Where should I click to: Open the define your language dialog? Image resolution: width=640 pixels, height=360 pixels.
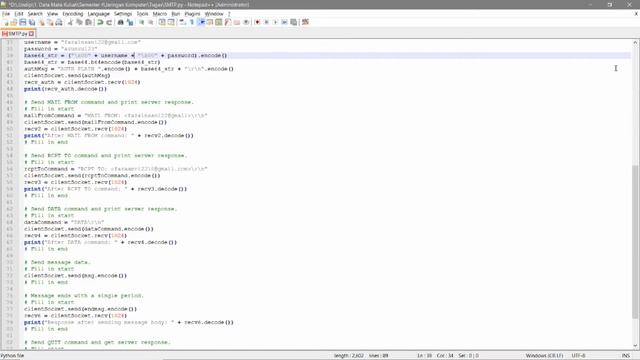pyautogui.click(x=210, y=22)
